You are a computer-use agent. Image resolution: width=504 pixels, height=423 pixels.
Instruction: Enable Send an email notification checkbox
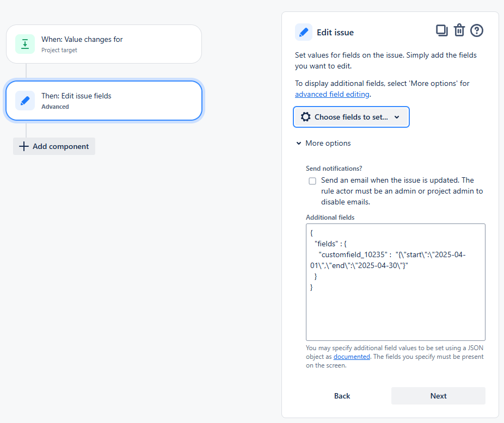312,181
